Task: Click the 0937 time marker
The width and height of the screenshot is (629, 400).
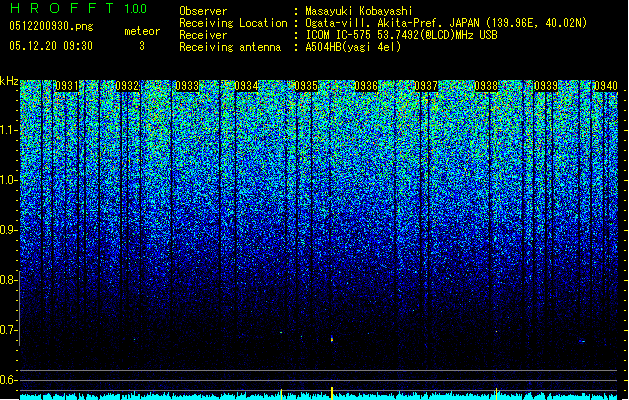Action: tap(426, 86)
